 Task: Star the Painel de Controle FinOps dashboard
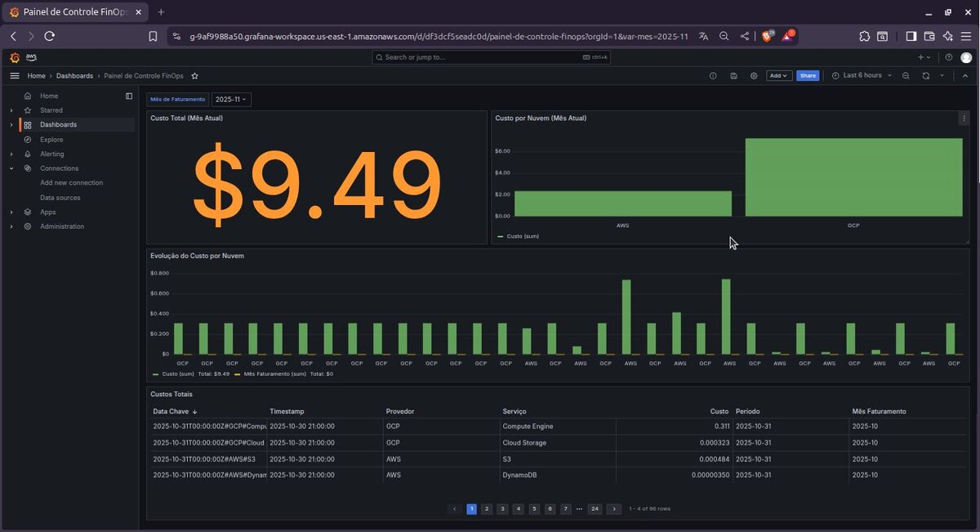point(194,75)
